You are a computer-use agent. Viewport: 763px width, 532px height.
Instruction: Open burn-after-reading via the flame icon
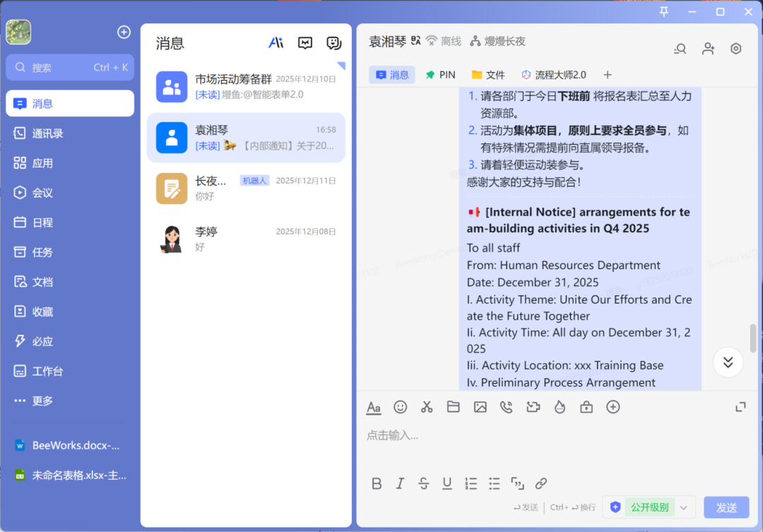coord(560,407)
